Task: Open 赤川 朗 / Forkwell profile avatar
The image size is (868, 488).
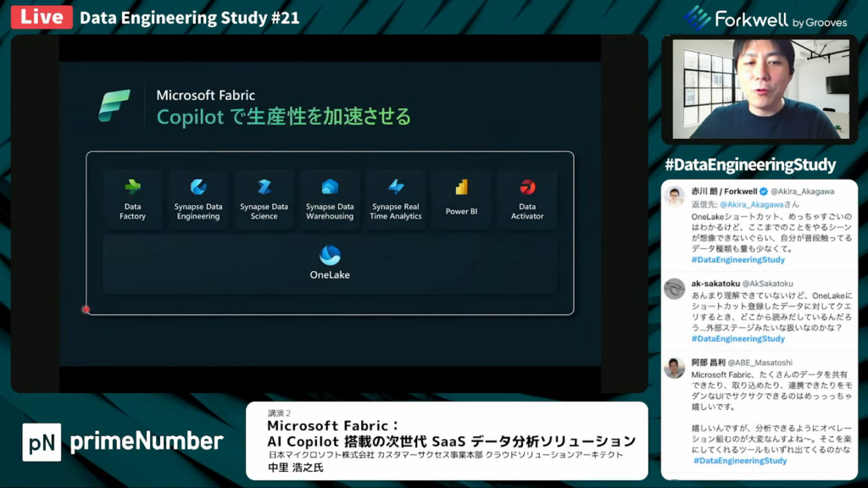Action: (x=675, y=197)
